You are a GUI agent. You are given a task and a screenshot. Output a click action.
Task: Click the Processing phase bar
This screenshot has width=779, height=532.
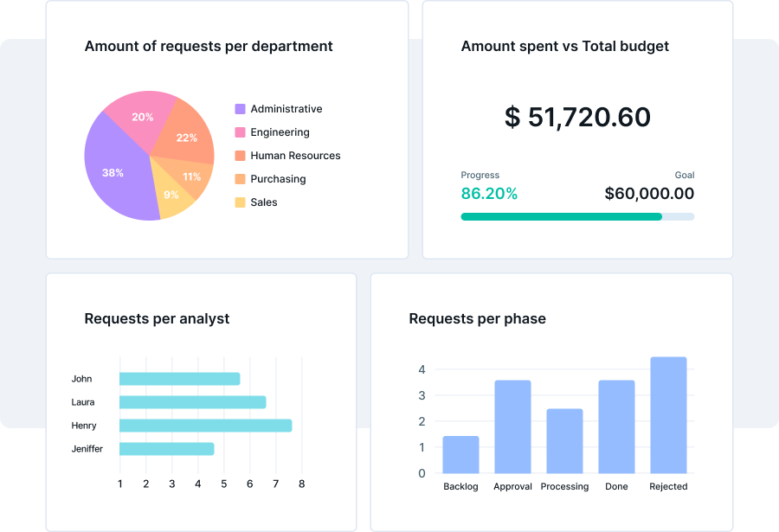coord(564,441)
